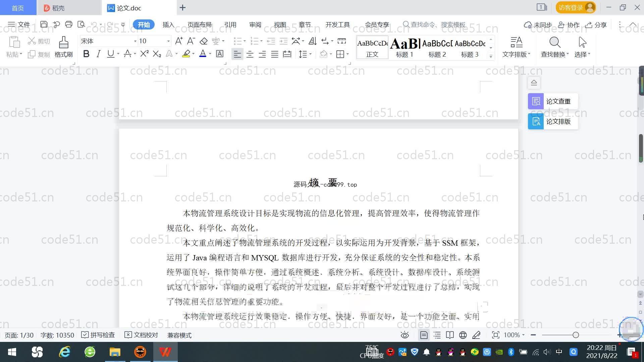Apply superscript formatting

[x=144, y=54]
